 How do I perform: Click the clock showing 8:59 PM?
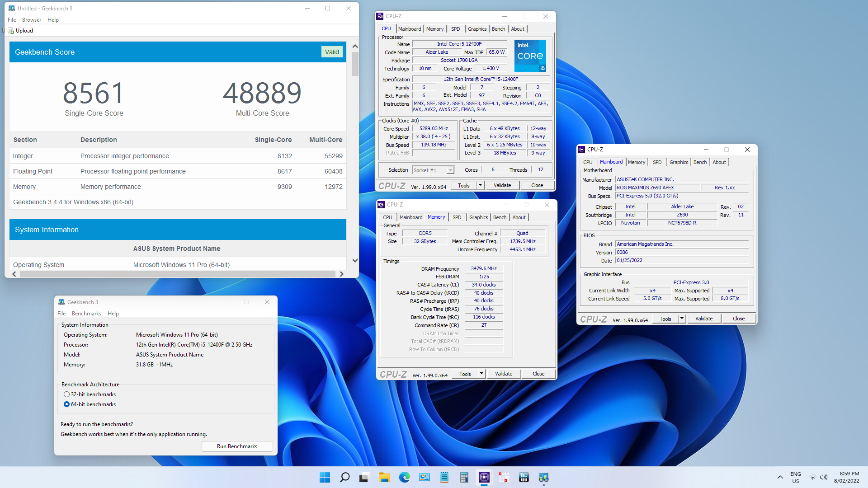pyautogui.click(x=849, y=474)
